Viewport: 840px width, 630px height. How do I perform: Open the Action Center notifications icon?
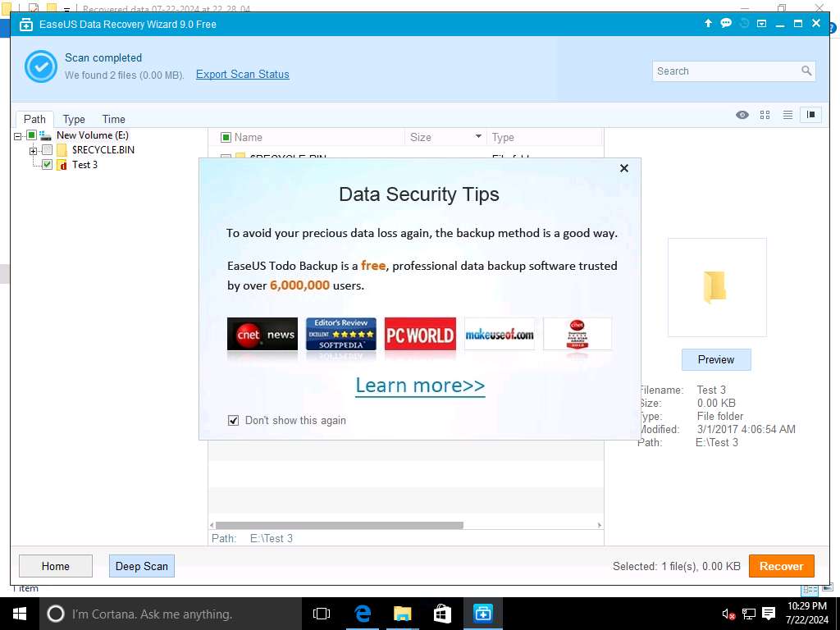pyautogui.click(x=769, y=614)
